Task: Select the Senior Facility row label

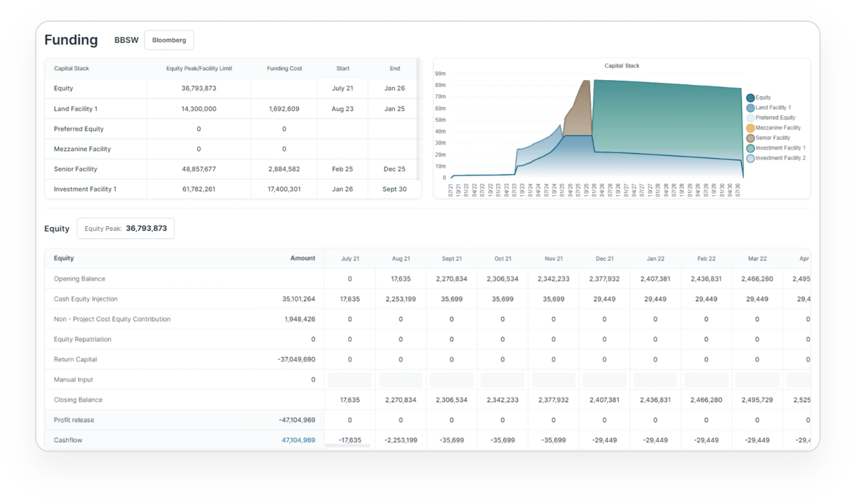Action: [76, 169]
